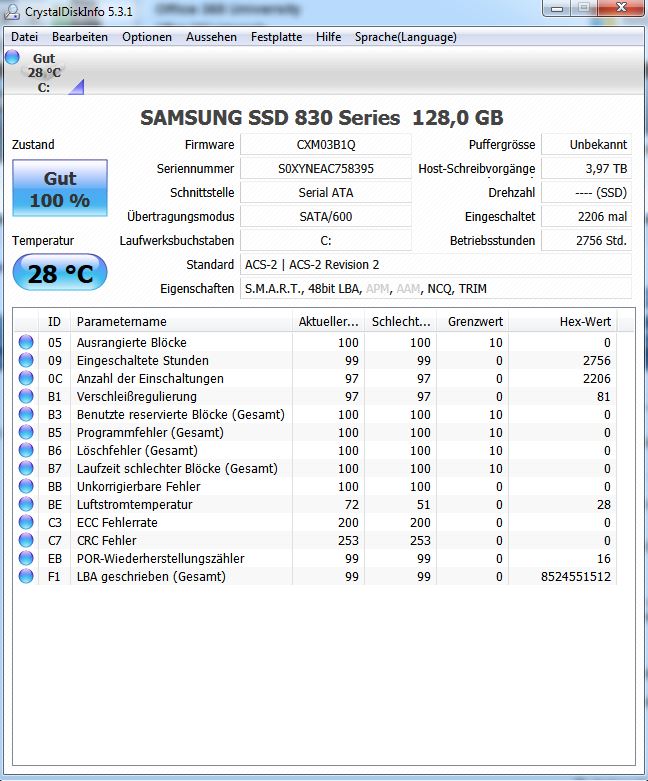The image size is (648, 781).
Task: Click status orb for CRC Fehler row
Action: click(x=26, y=540)
